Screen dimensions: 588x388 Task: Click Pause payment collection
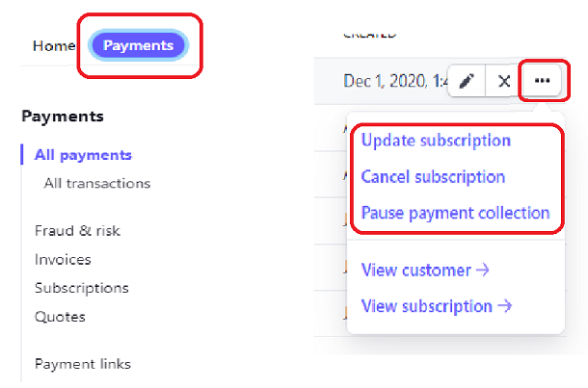point(455,213)
